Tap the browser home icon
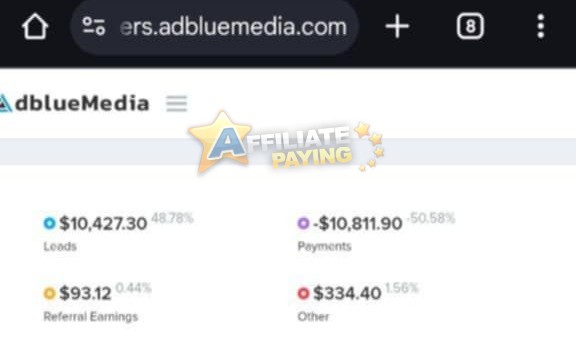576x363 pixels. click(x=35, y=26)
